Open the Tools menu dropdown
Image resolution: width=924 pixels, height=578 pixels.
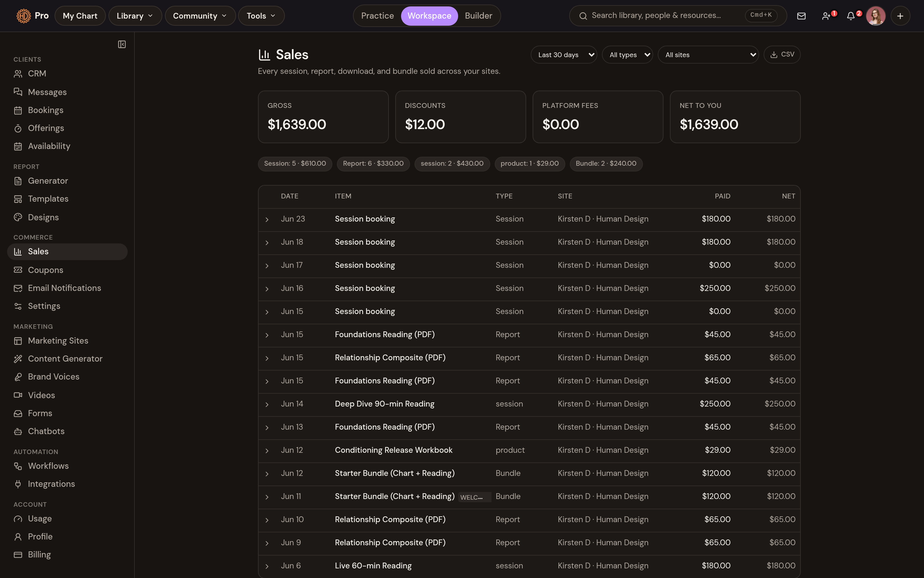click(261, 16)
